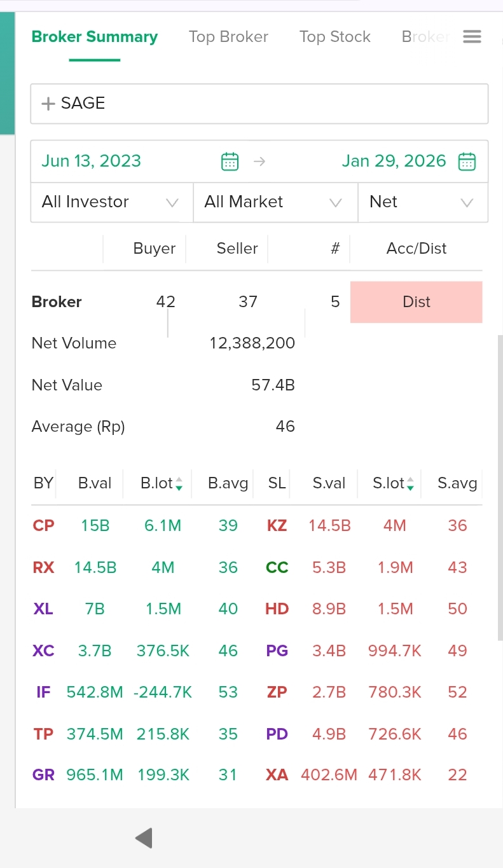Screen dimensions: 503x868
Task: Click the Jan 29, 2026 end date
Action: point(394,161)
